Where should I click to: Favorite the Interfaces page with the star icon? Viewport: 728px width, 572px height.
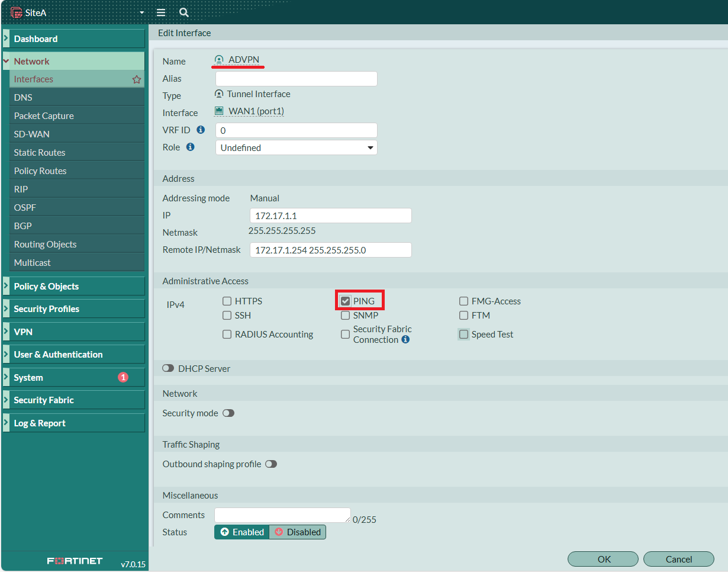click(137, 79)
